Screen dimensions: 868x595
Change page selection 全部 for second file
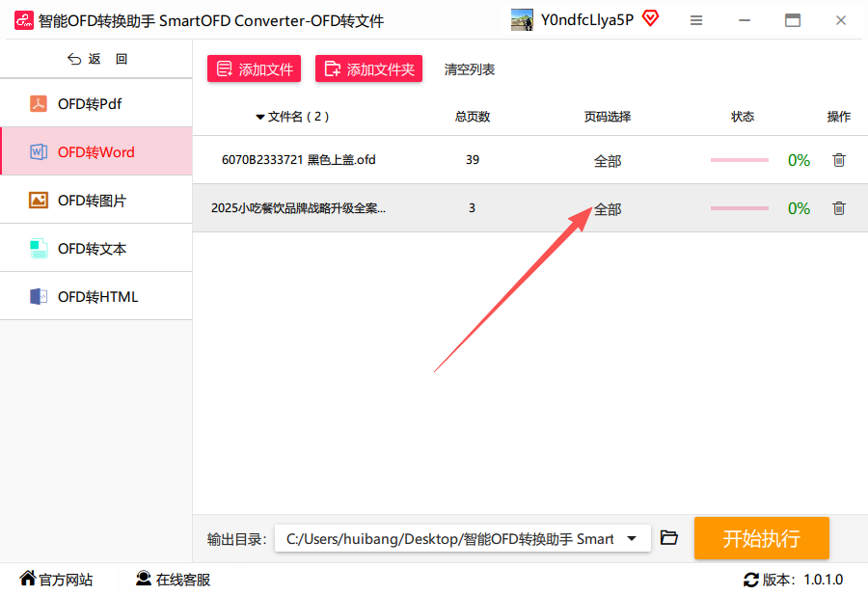[x=608, y=209]
